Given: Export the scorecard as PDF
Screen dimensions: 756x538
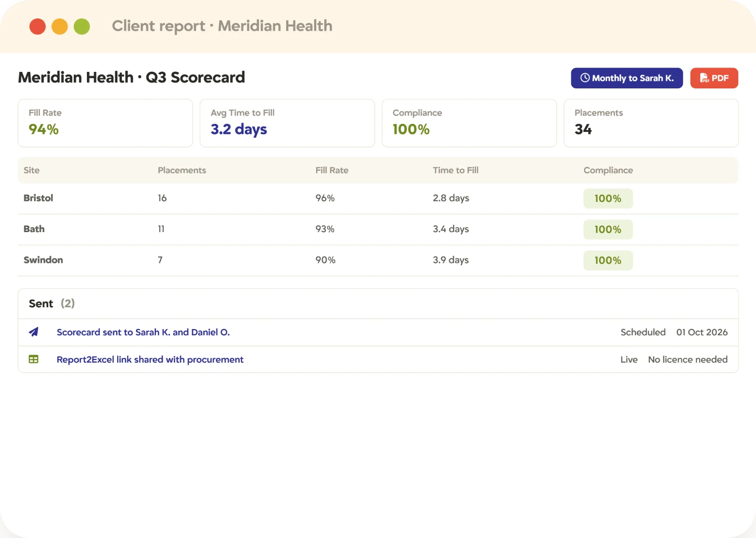Looking at the screenshot, I should pos(714,78).
